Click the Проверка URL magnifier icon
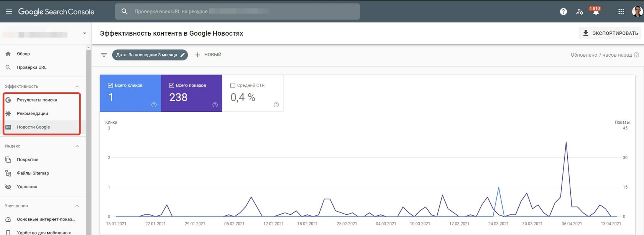Screen dimensions: 644x235 [x=8, y=67]
